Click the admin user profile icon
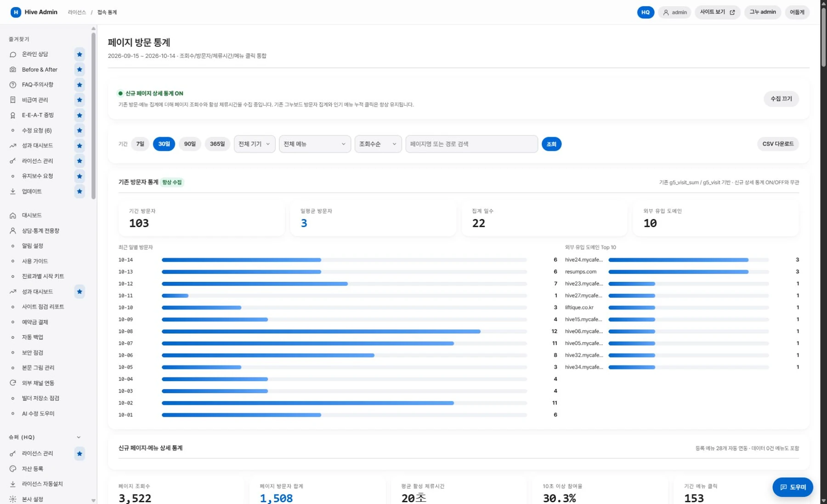827x504 pixels. coord(666,12)
